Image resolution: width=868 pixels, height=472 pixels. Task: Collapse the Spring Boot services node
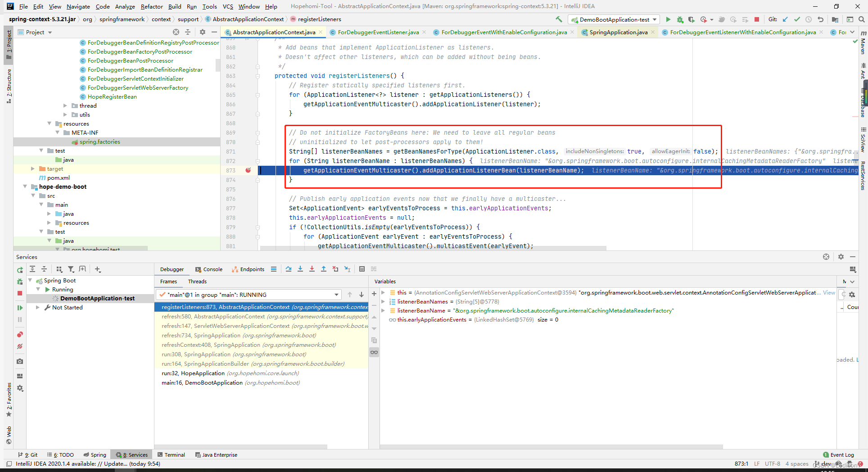pos(31,280)
